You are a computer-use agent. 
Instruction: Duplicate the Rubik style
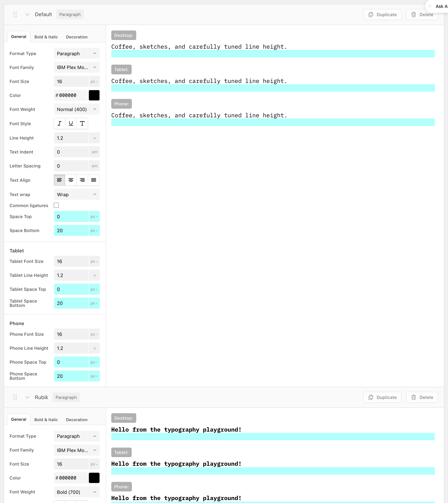click(382, 397)
